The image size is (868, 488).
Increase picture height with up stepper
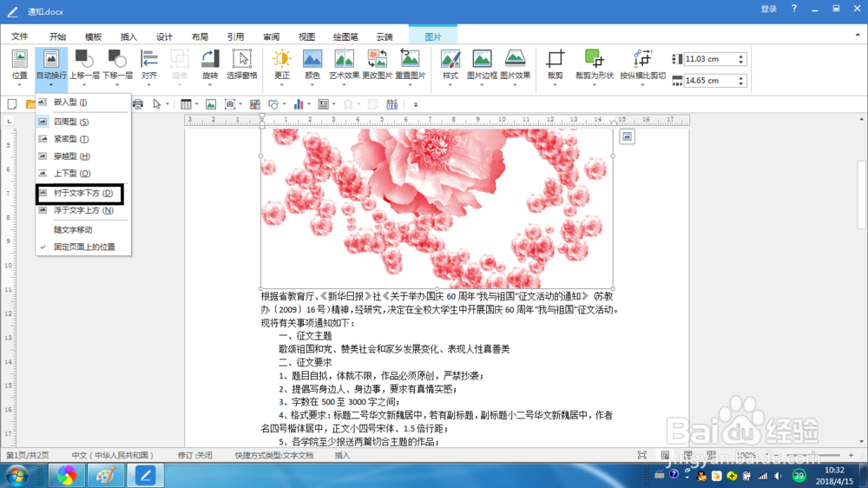[x=741, y=56]
